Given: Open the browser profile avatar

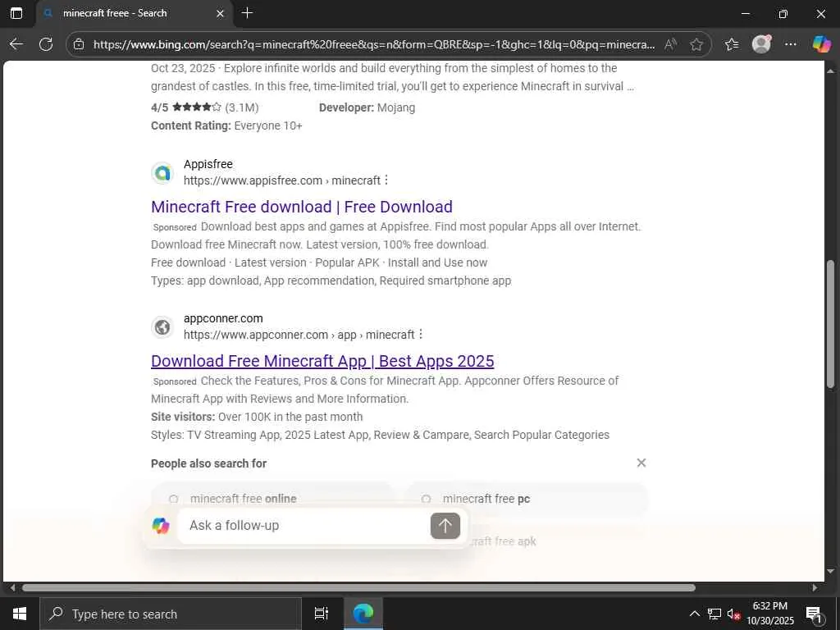Looking at the screenshot, I should [761, 44].
